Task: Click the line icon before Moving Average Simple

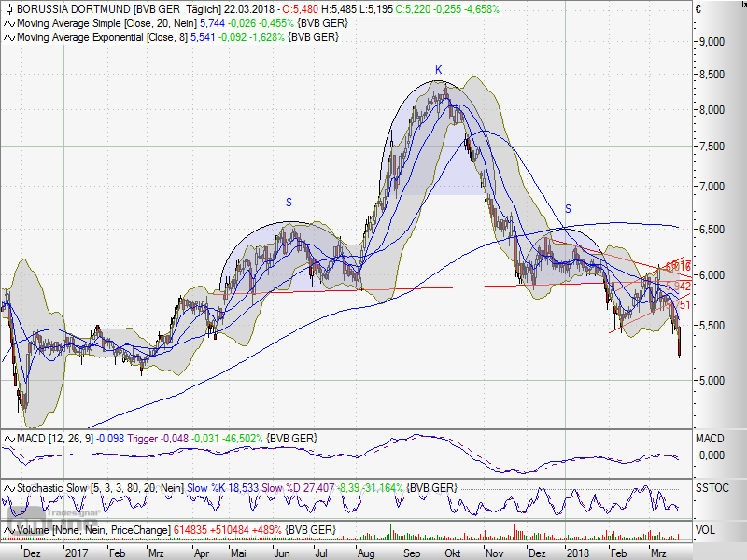Action: pyautogui.click(x=9, y=23)
